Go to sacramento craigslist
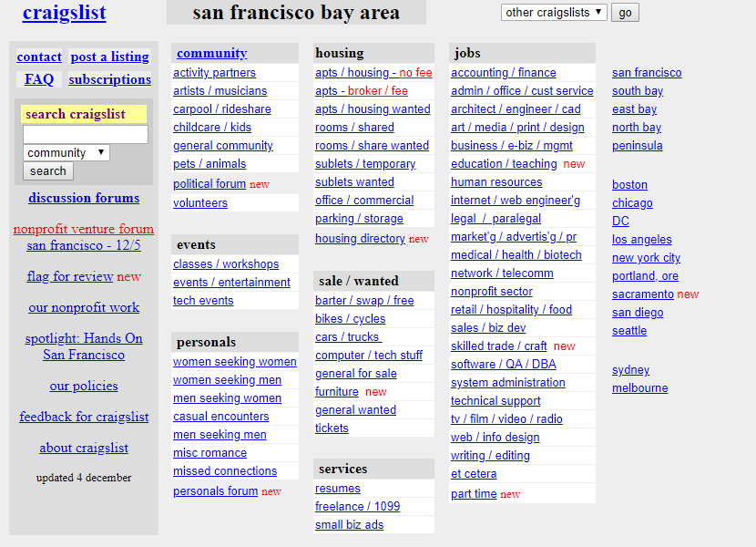The width and height of the screenshot is (756, 547). [643, 294]
